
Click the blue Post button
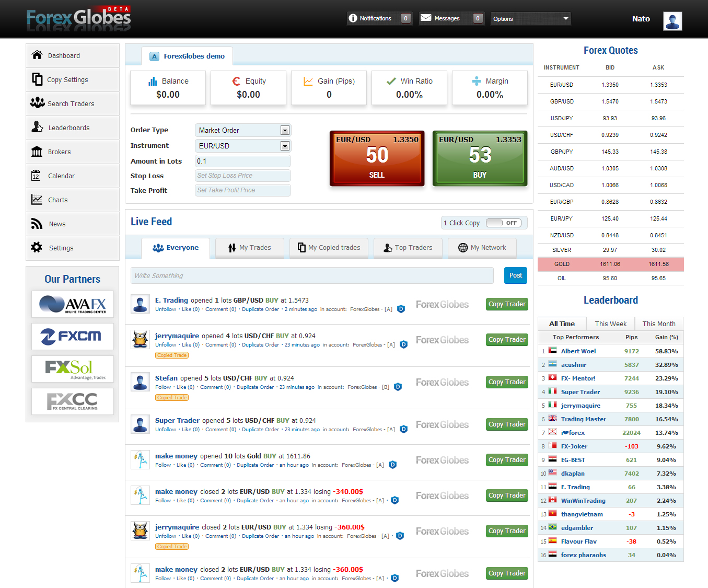pyautogui.click(x=515, y=275)
